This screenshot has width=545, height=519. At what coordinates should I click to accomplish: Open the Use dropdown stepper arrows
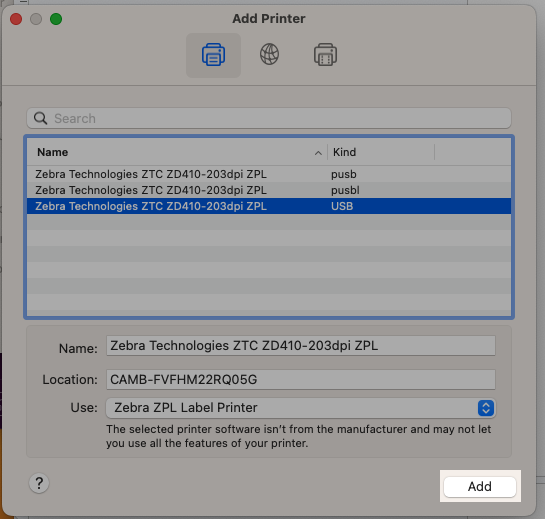tap(486, 408)
